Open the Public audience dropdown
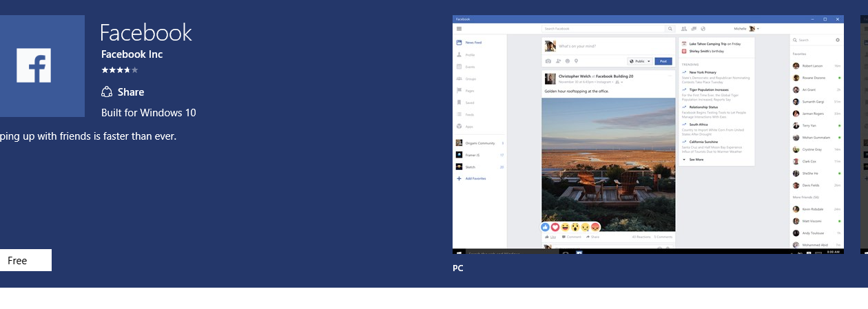 [x=639, y=61]
